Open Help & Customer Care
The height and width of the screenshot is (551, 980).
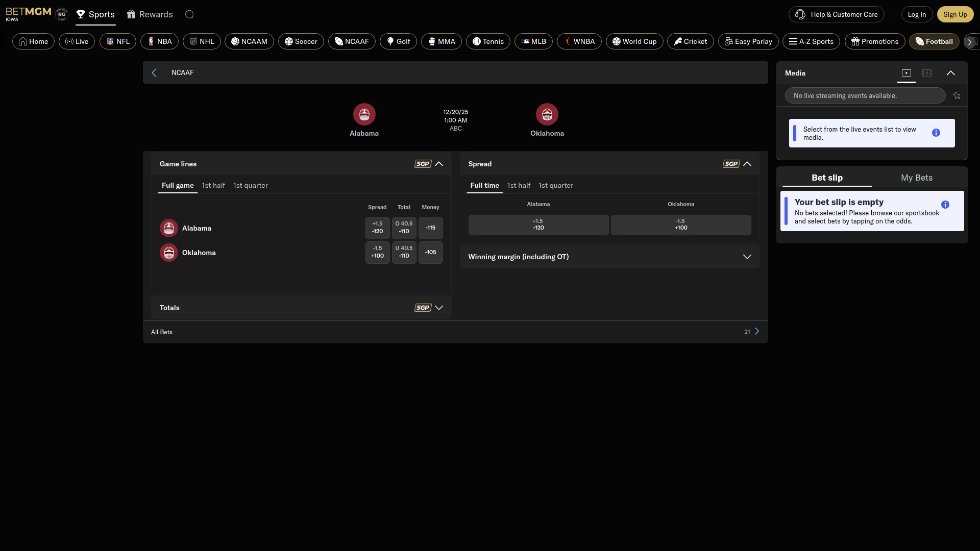836,14
